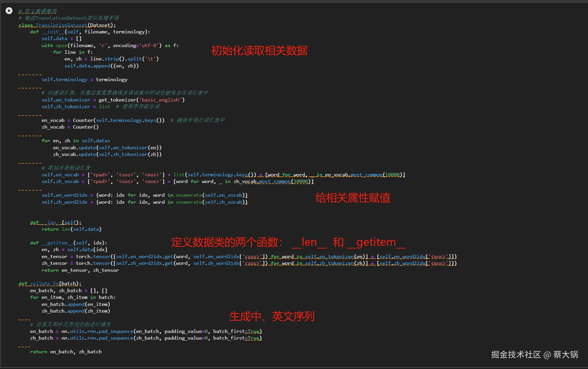
Task: Click the def collate_fn(batch) line
Action: [50, 284]
